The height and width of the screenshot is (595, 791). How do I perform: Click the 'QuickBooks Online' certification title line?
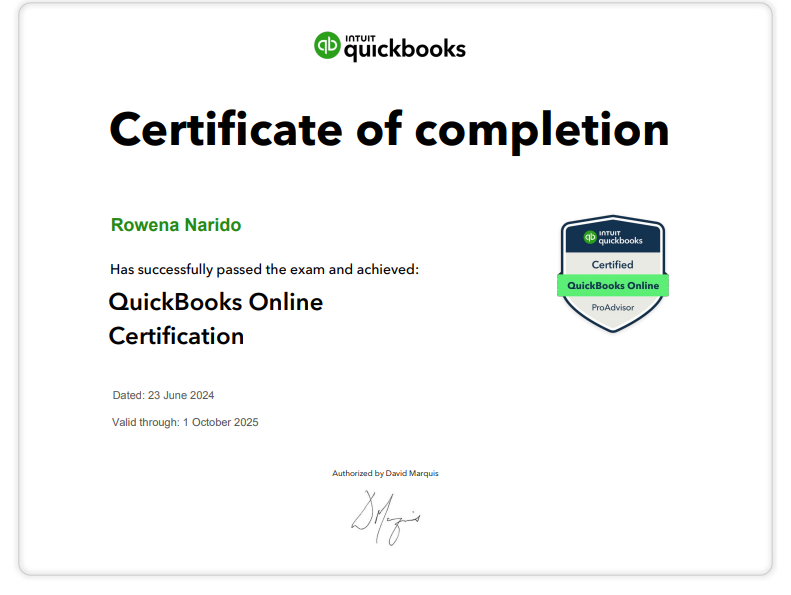[216, 302]
